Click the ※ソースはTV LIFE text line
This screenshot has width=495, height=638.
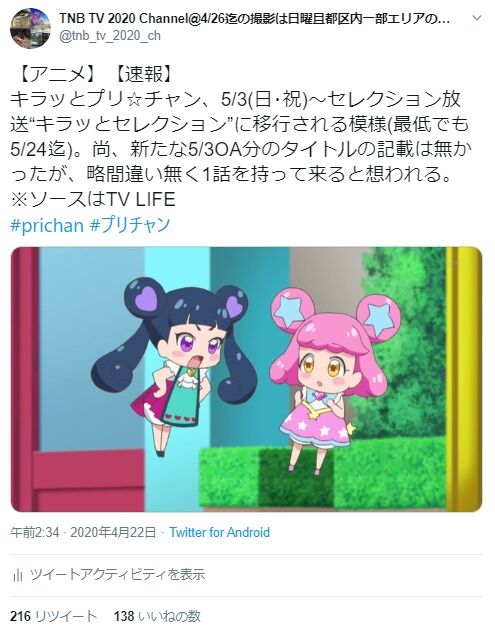point(93,199)
